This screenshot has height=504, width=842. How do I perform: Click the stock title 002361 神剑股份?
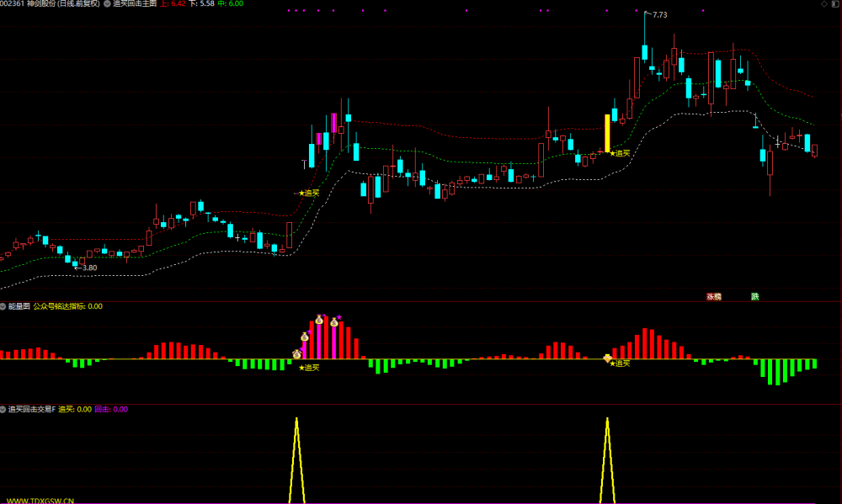point(50,3)
